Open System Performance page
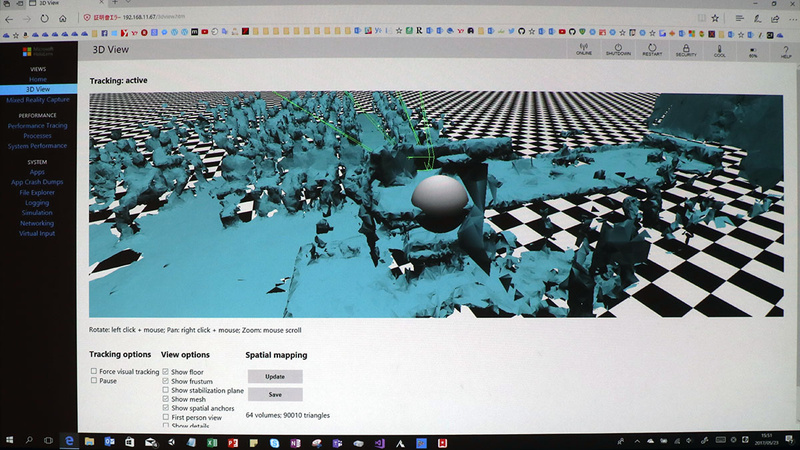This screenshot has width=800, height=450. tap(37, 146)
